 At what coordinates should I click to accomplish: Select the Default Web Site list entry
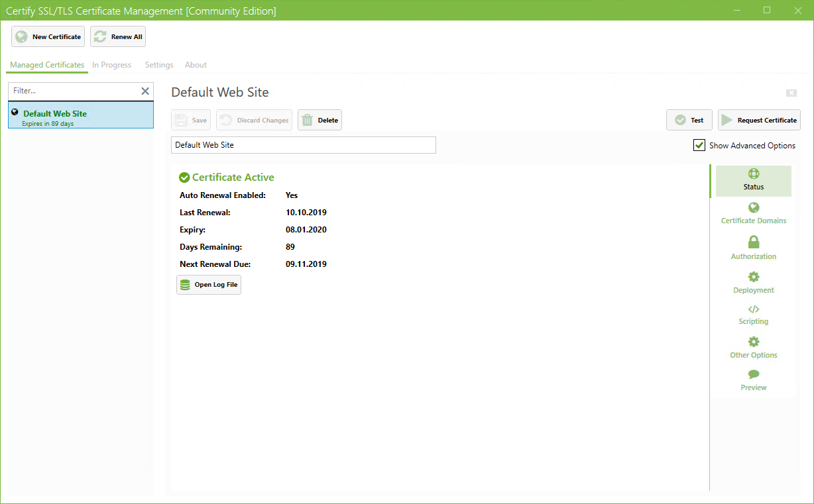[x=81, y=115]
